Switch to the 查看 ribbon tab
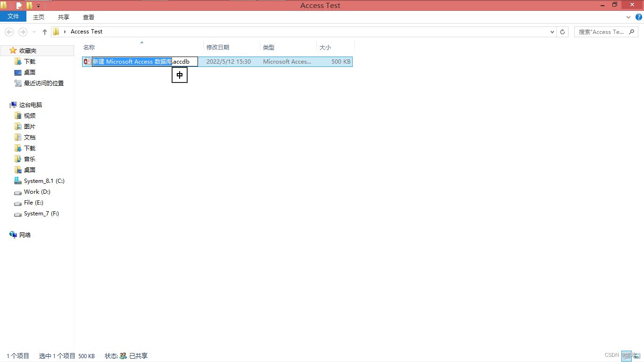 pyautogui.click(x=89, y=17)
